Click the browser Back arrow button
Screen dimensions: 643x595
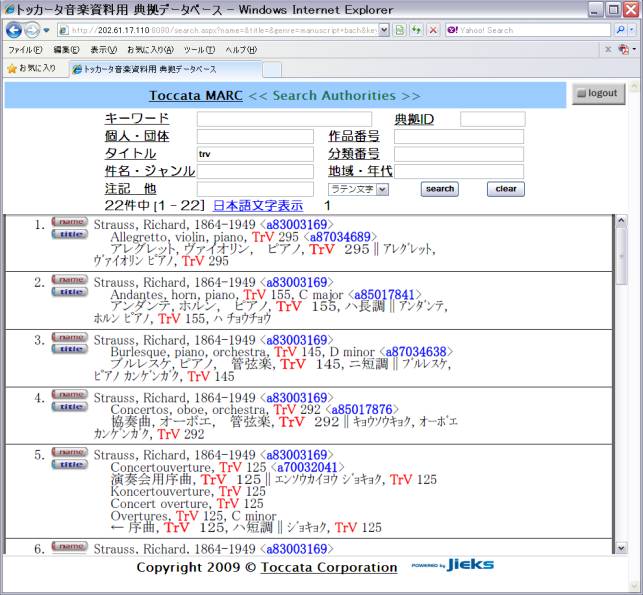pos(14,30)
